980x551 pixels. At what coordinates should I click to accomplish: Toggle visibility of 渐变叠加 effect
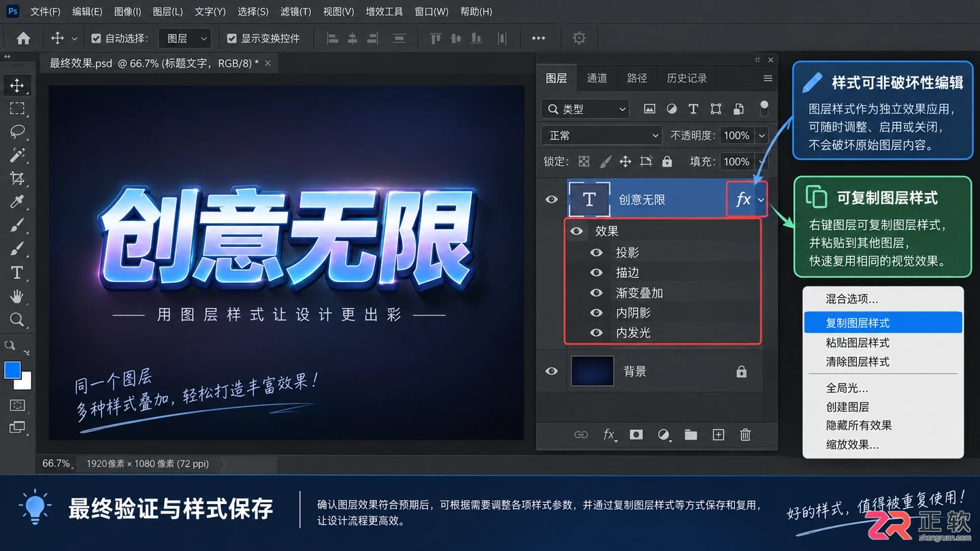click(597, 293)
